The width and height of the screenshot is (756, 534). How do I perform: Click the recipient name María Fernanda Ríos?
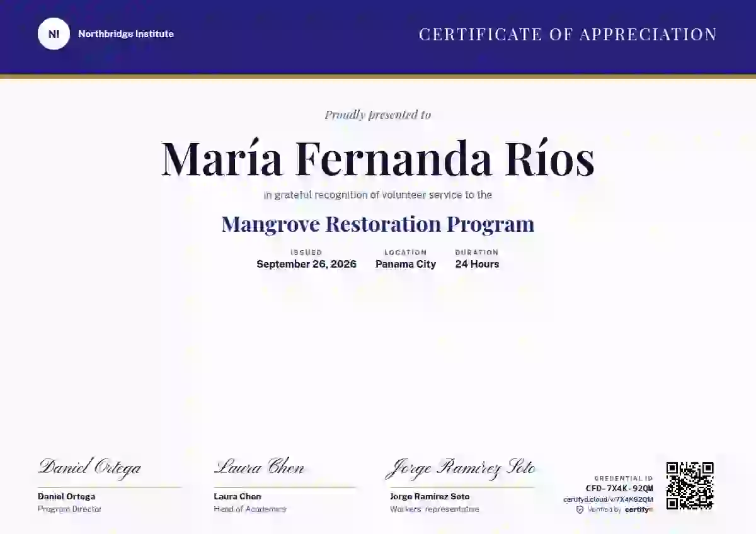(378, 159)
